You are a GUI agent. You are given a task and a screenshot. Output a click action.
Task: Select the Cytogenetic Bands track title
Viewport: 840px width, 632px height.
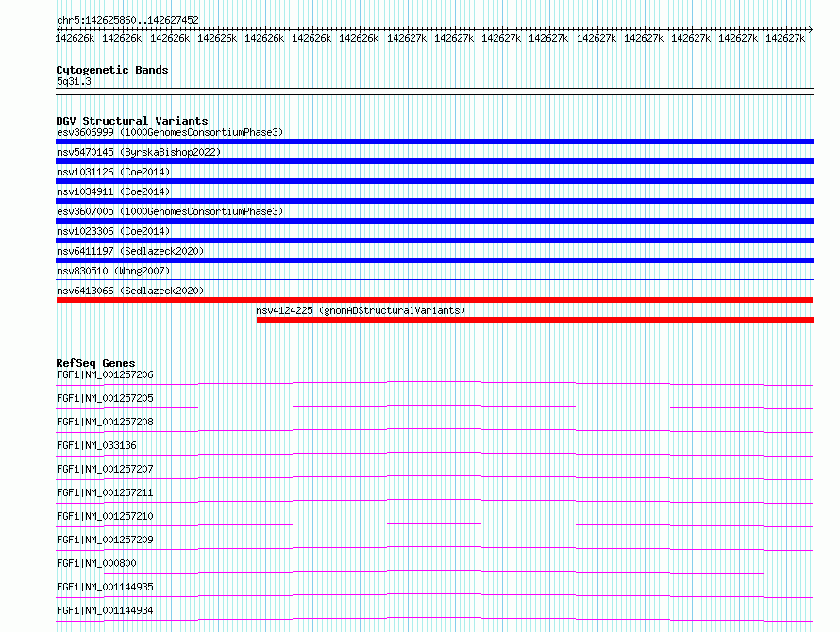pyautogui.click(x=112, y=70)
